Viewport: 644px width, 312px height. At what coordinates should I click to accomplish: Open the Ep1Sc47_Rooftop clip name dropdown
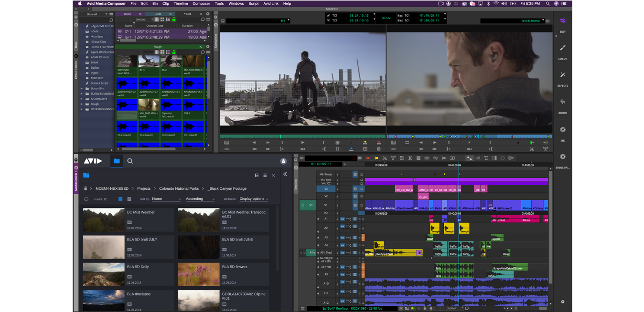[x=543, y=21]
